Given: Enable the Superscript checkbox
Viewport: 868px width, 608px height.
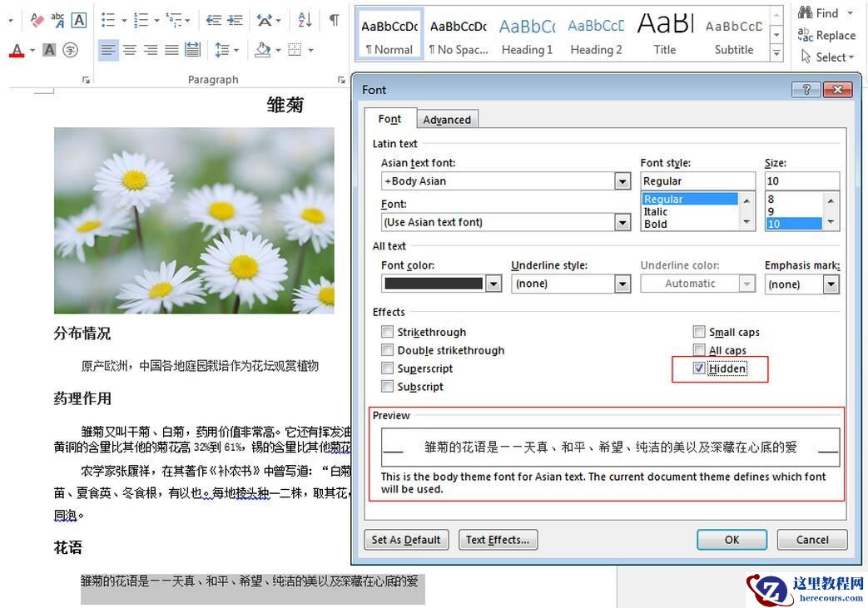Looking at the screenshot, I should tap(388, 368).
